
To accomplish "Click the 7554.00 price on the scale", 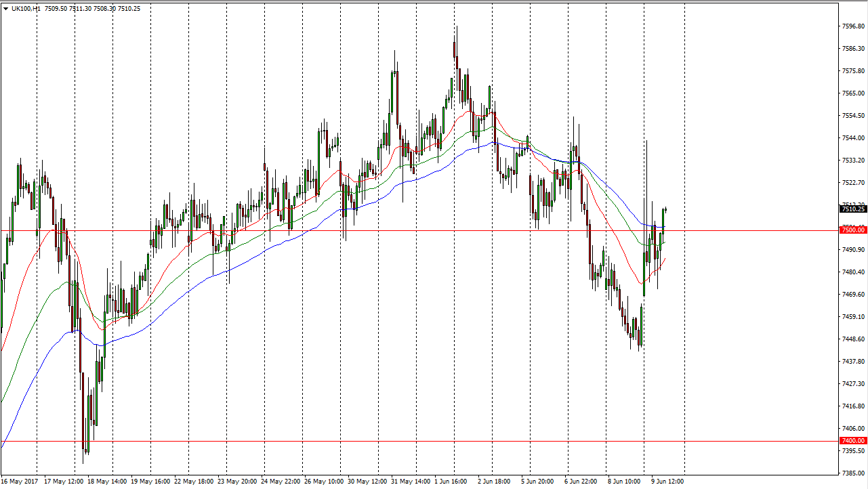I will pyautogui.click(x=852, y=116).
